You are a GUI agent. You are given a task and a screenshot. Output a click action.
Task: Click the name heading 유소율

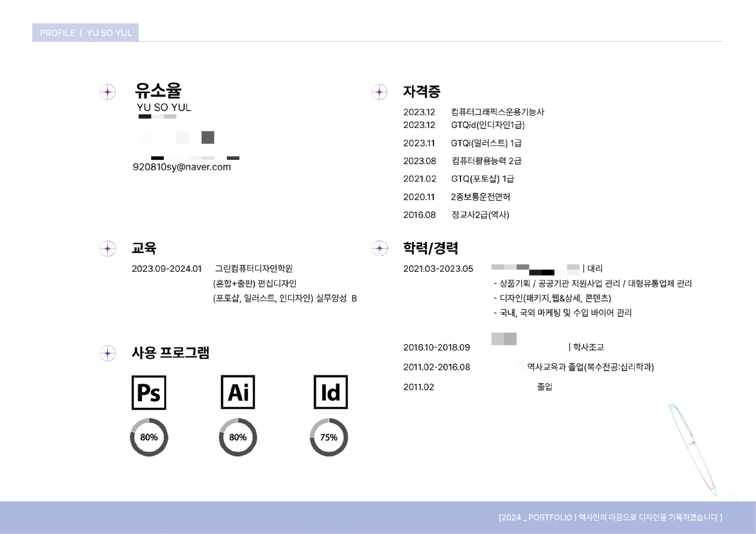point(158,90)
